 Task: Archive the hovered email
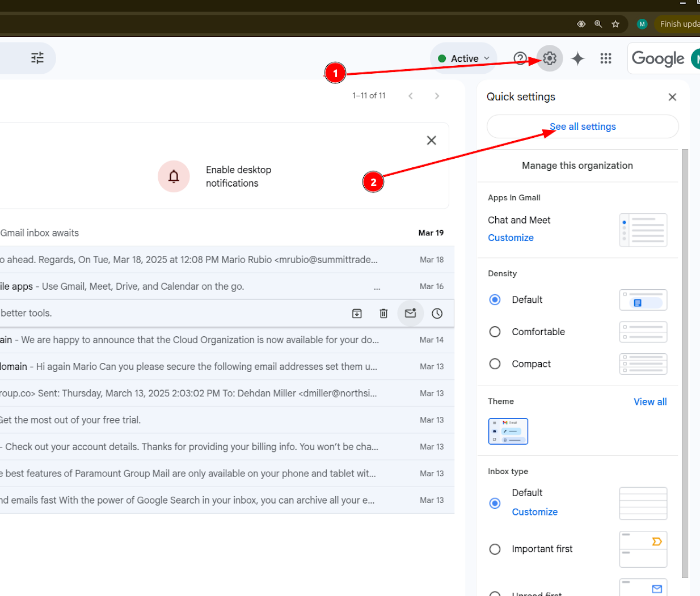(357, 314)
